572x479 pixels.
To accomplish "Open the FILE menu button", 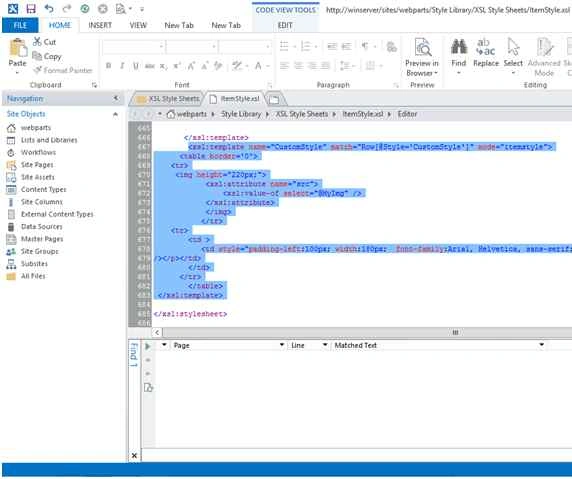I will (20, 25).
